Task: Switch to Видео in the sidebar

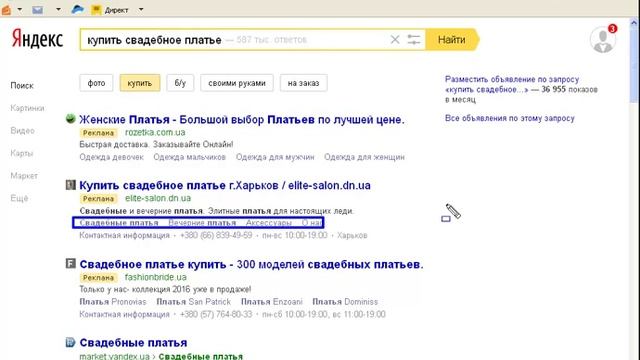Action: [x=22, y=131]
